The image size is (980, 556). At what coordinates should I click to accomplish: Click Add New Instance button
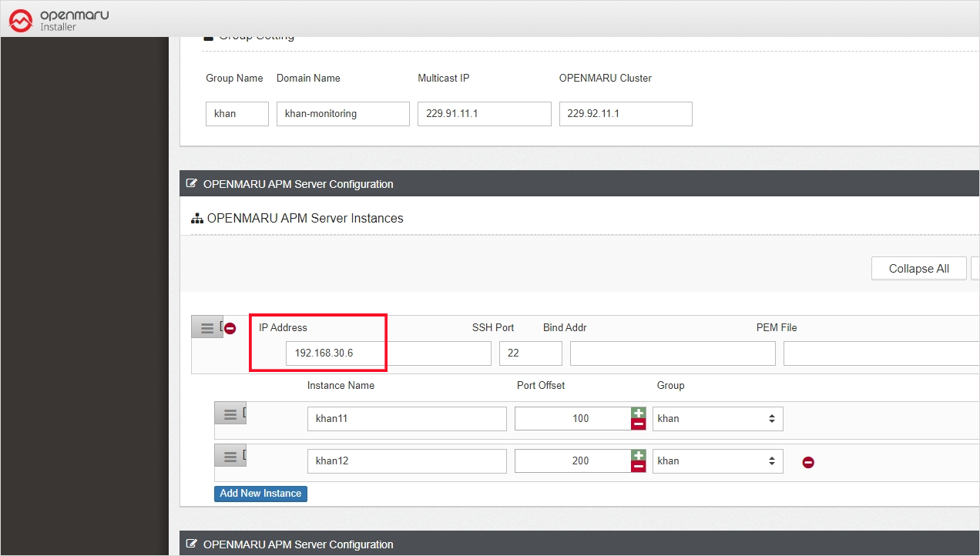[260, 494]
